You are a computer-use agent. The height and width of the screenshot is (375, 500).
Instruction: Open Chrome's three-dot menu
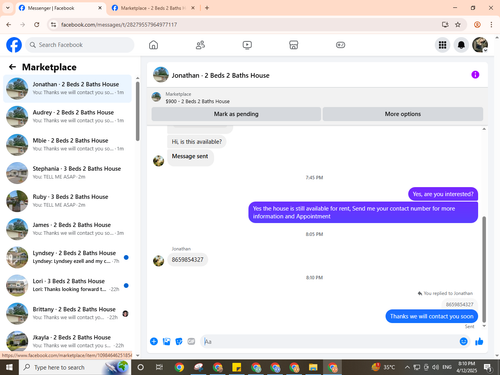click(491, 24)
